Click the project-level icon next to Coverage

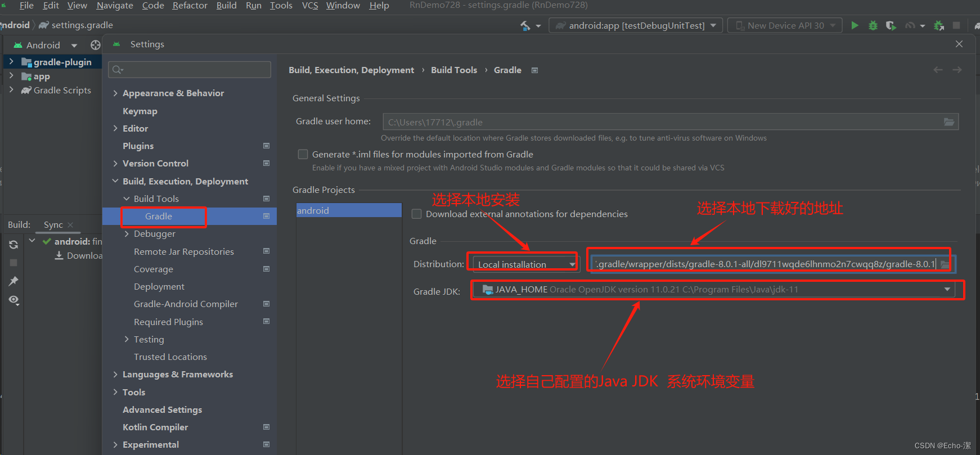267,269
